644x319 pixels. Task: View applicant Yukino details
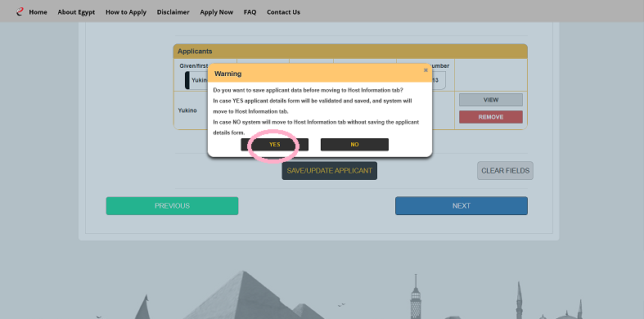click(x=491, y=100)
